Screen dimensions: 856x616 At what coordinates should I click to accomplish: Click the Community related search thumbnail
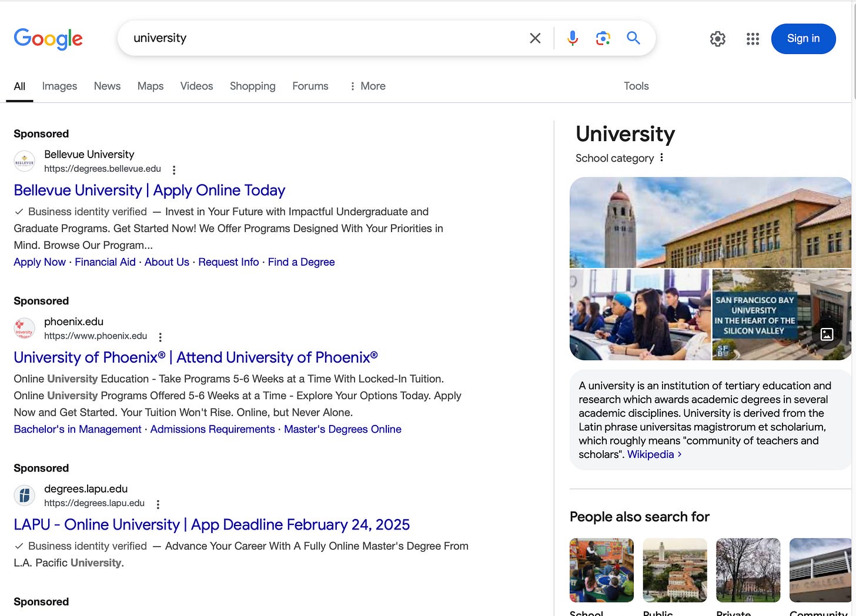[x=821, y=570]
